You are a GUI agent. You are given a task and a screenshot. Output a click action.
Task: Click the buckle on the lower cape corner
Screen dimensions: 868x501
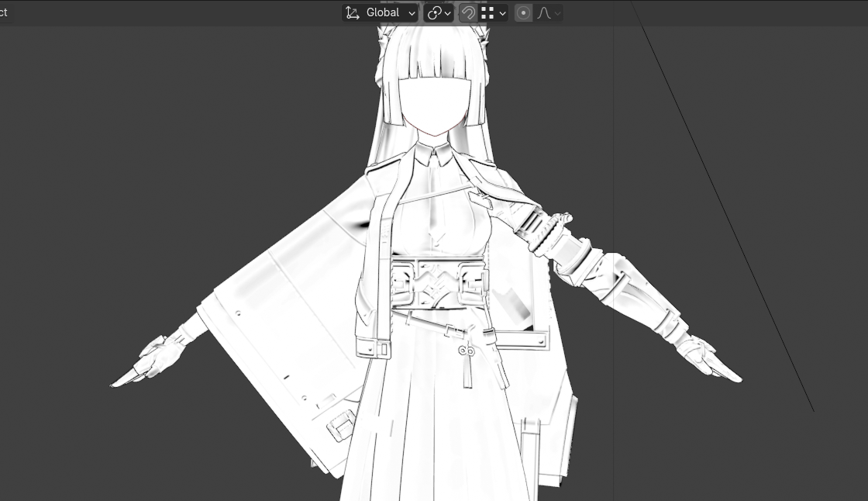point(341,427)
